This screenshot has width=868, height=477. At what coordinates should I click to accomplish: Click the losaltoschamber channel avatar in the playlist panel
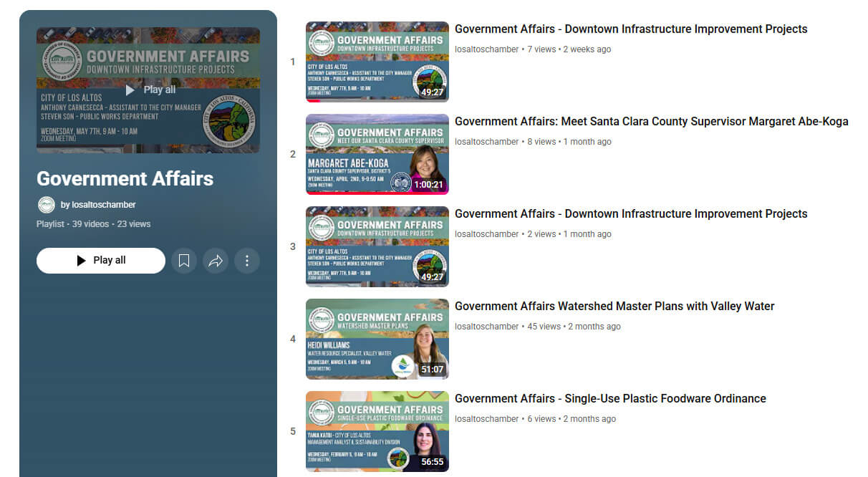coord(46,205)
